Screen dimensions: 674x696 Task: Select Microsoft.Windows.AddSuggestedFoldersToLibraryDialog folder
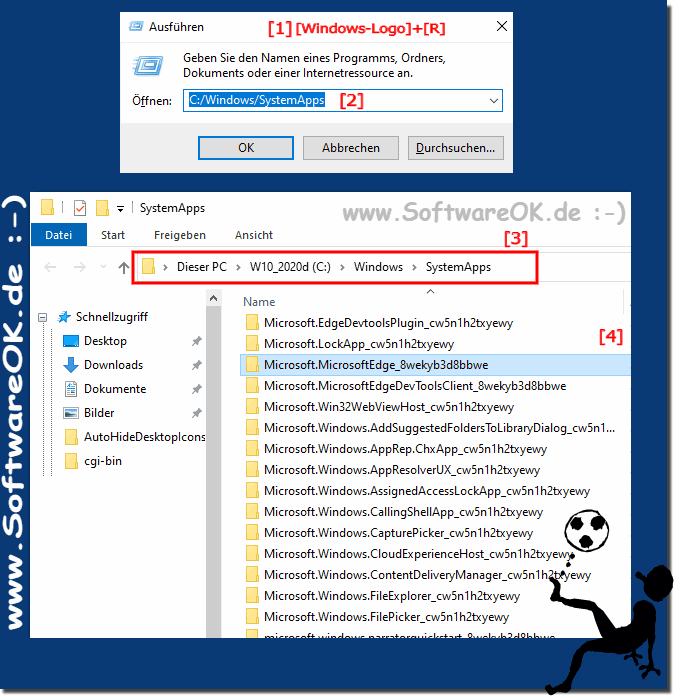[440, 428]
